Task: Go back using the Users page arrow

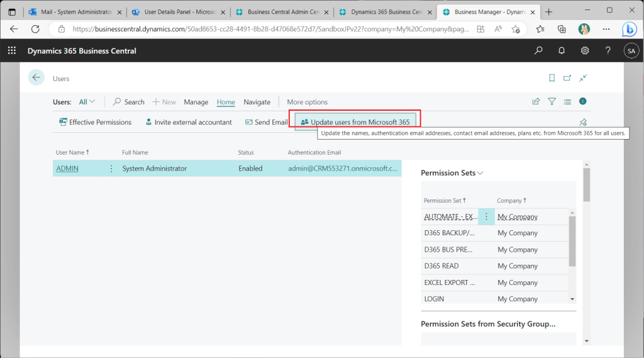Action: pos(36,77)
